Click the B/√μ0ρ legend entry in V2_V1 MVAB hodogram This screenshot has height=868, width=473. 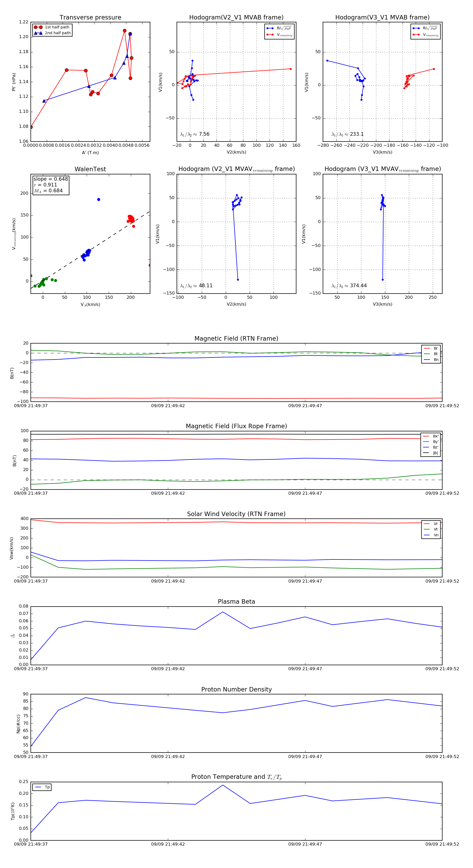pyautogui.click(x=279, y=28)
